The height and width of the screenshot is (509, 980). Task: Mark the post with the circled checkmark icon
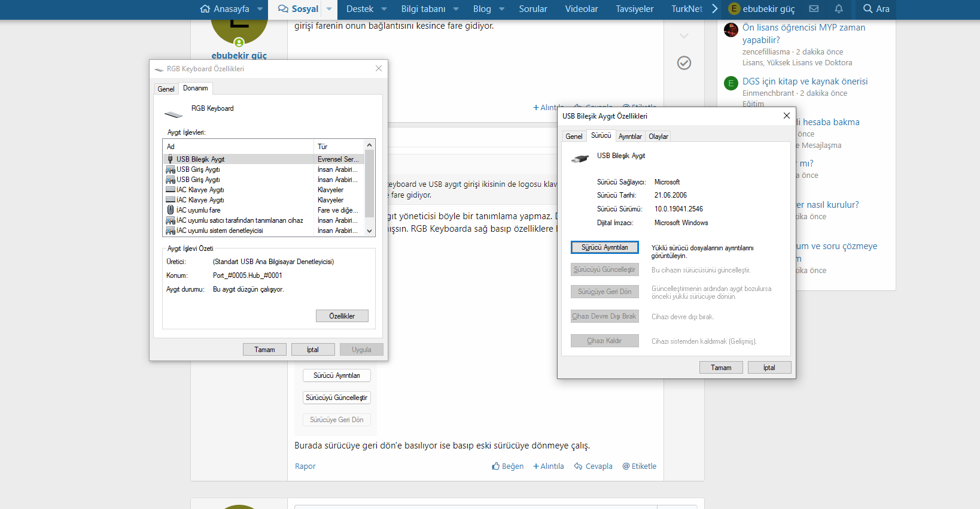point(684,63)
